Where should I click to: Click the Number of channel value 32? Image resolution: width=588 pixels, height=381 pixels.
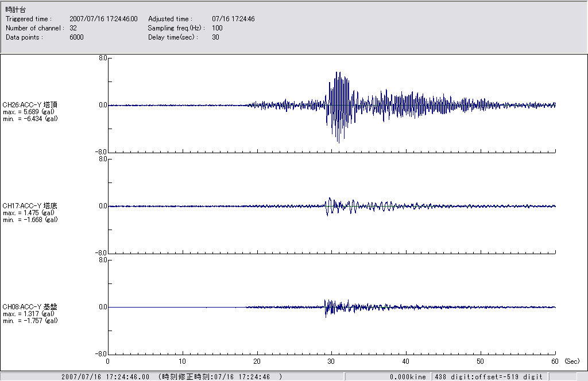[x=73, y=28]
